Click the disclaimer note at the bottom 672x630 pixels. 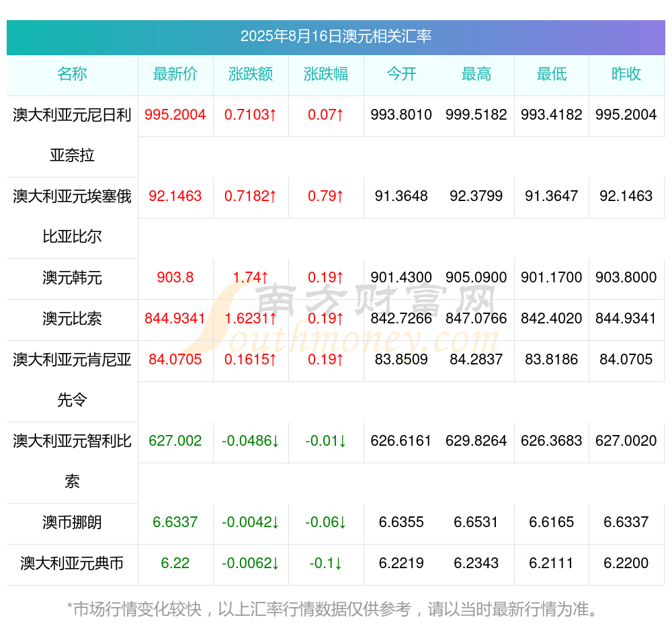[x=332, y=609]
